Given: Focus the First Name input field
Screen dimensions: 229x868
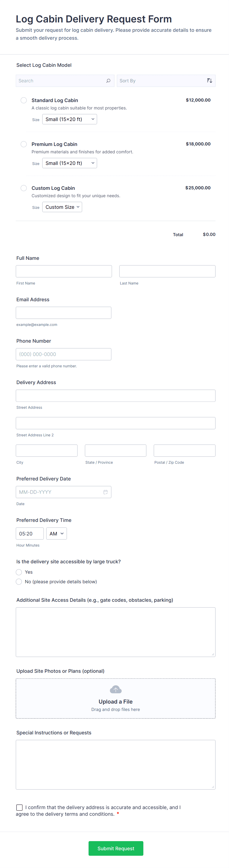Looking at the screenshot, I should [x=64, y=271].
